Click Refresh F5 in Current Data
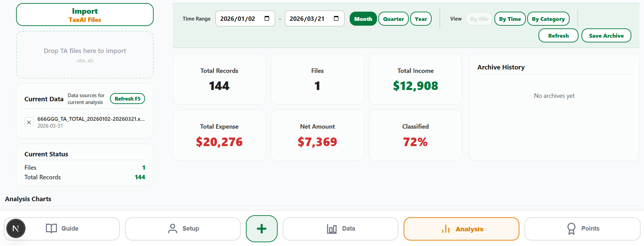Viewport: 644px width, 246px height. pyautogui.click(x=127, y=99)
